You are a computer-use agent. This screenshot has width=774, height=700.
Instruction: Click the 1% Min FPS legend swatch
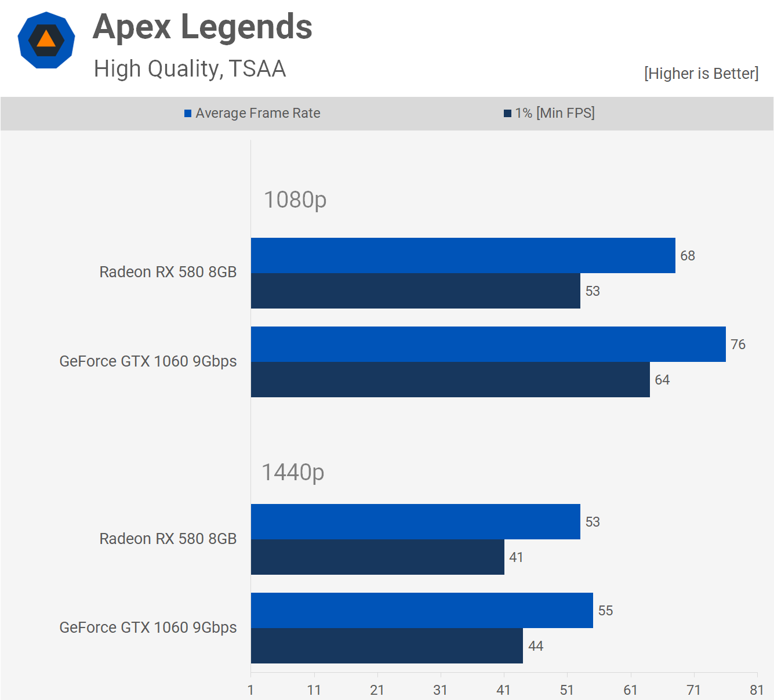click(507, 114)
